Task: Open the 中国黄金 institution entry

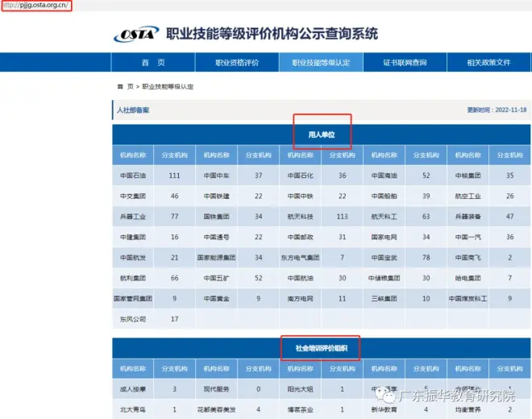Action: [x=217, y=299]
